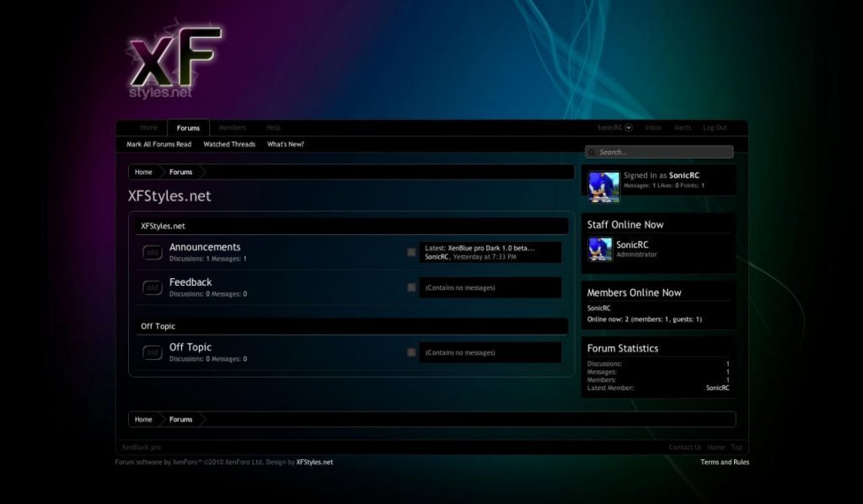Click Mark All Forums Read
The width and height of the screenshot is (863, 504).
(x=159, y=144)
